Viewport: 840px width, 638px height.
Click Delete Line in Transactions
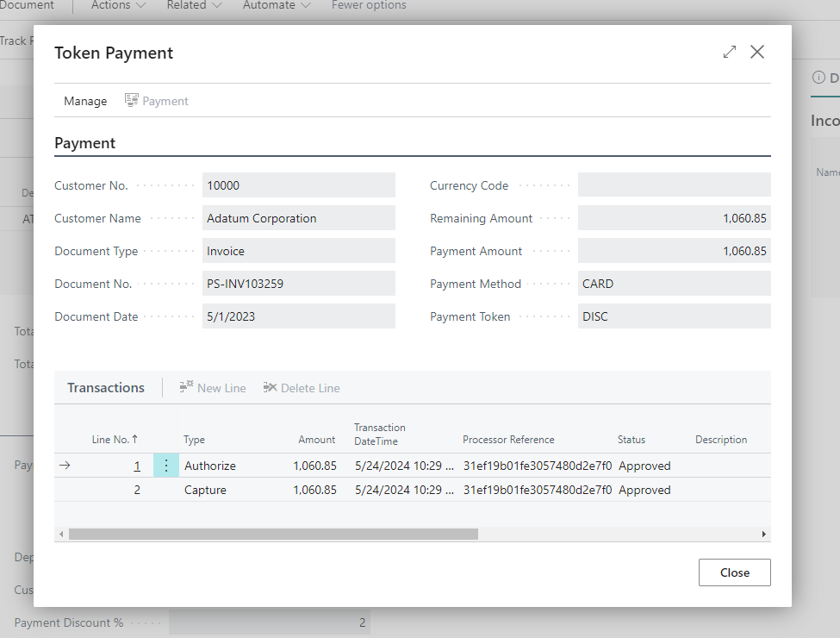(x=302, y=388)
